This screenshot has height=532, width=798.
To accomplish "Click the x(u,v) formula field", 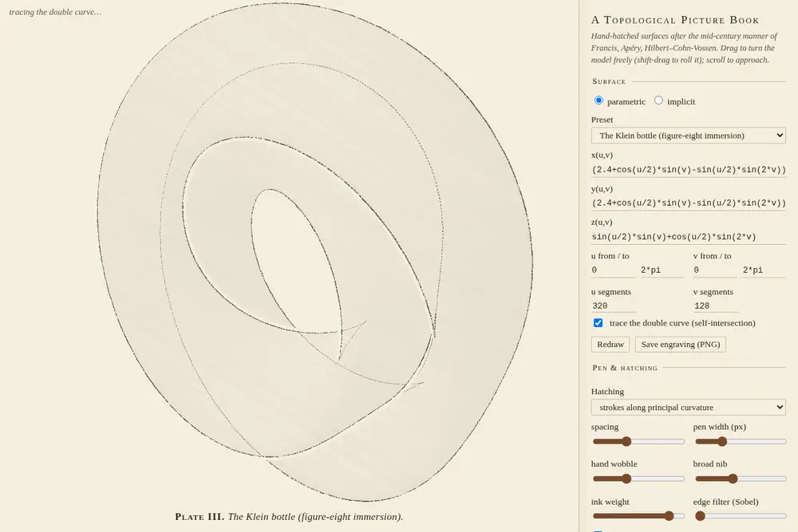I will (x=688, y=169).
